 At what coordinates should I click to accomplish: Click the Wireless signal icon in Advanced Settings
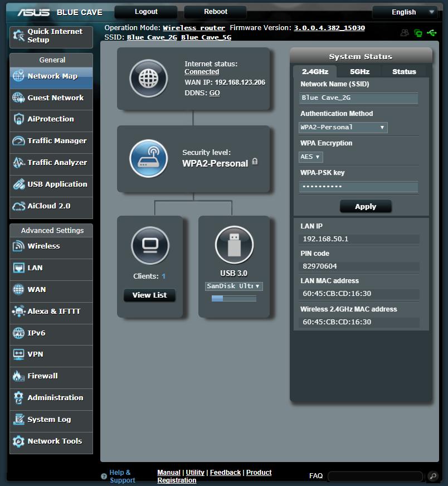[x=18, y=246]
